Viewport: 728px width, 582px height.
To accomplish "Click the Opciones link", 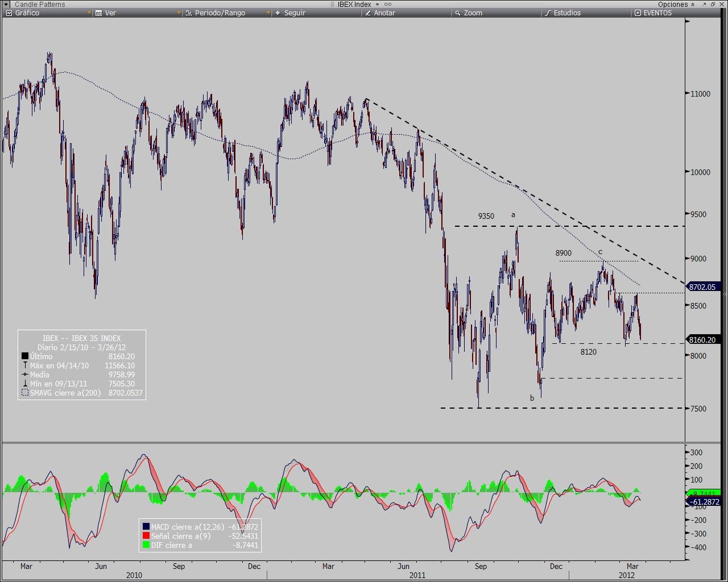I will (x=673, y=4).
